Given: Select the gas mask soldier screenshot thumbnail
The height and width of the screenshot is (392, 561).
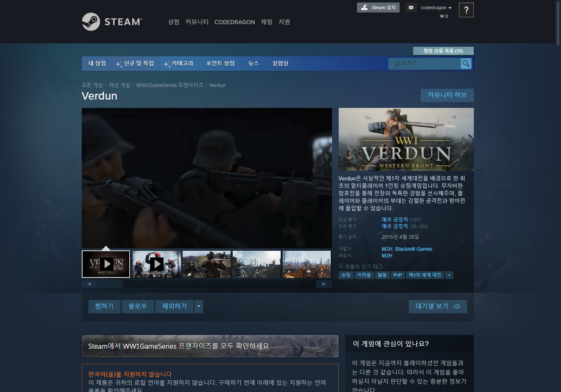Looking at the screenshot, I should tap(206, 264).
